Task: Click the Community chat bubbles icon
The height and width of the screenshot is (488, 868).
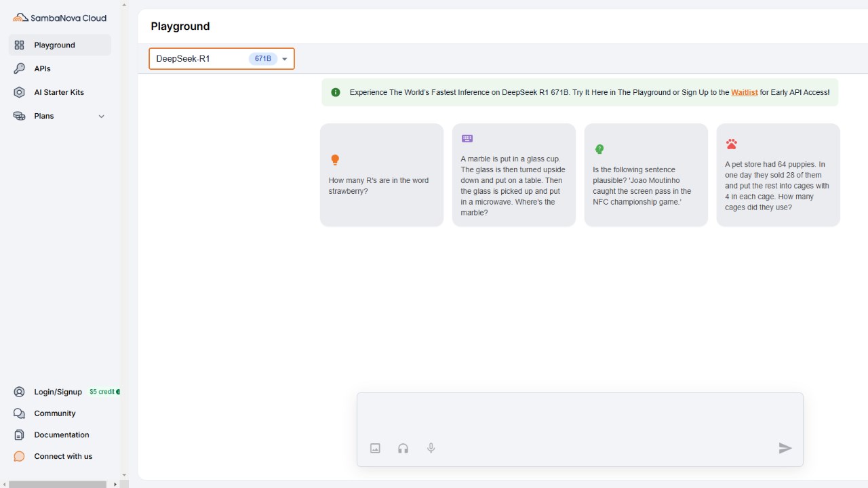Action: pyautogui.click(x=20, y=413)
